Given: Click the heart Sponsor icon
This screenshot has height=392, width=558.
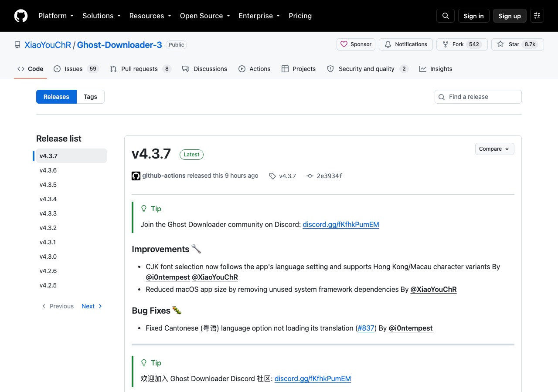Looking at the screenshot, I should (x=344, y=44).
